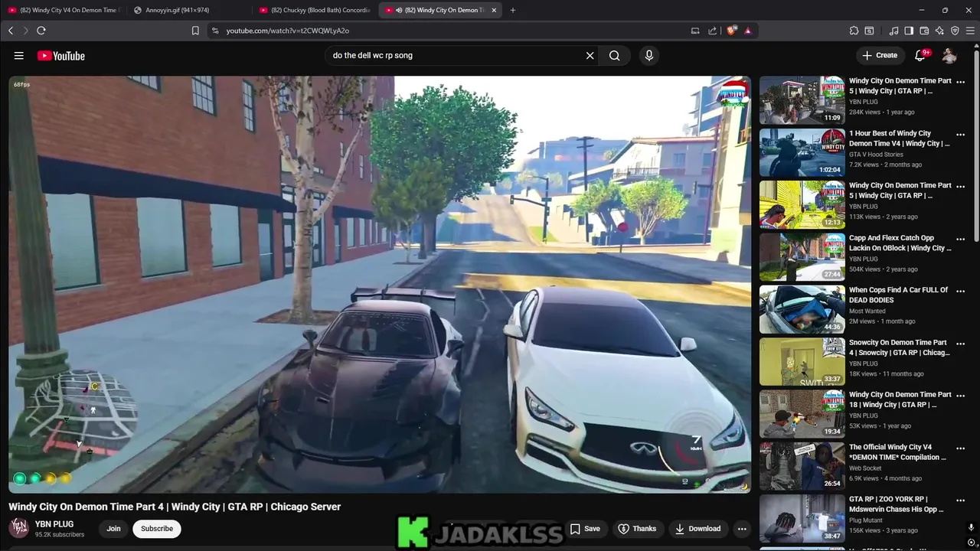Click the Create button
This screenshot has width=980, height=551.
pyautogui.click(x=880, y=55)
